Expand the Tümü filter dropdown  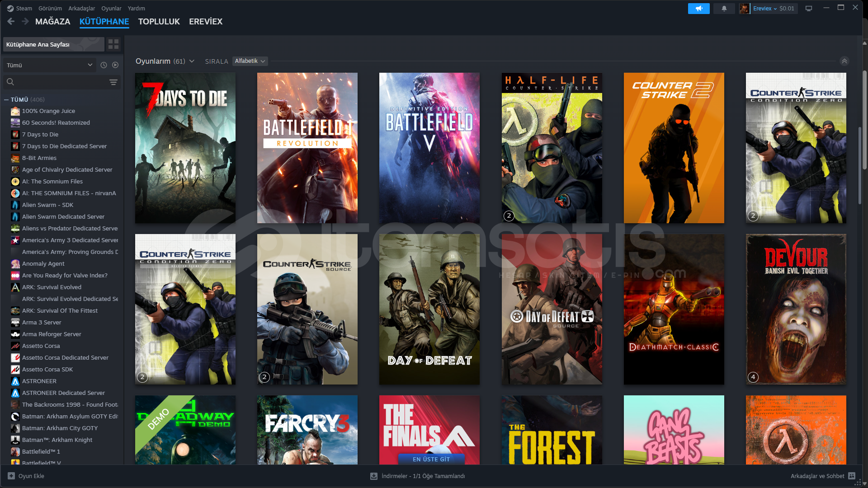[x=49, y=65]
